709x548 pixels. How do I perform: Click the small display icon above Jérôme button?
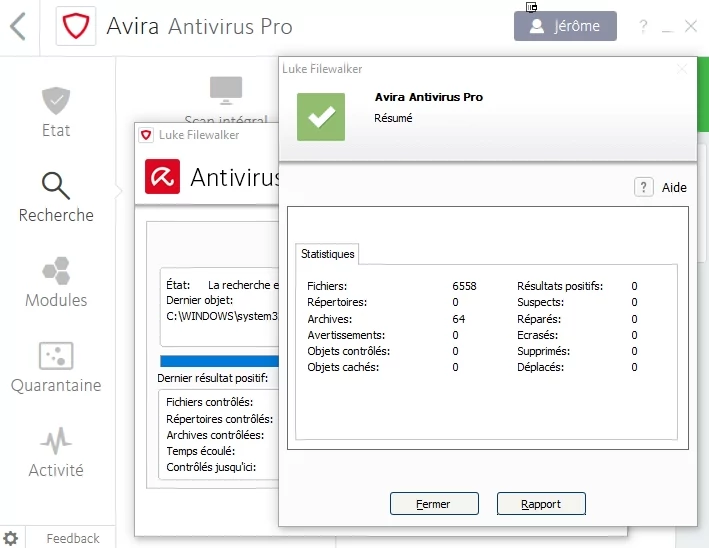point(531,7)
